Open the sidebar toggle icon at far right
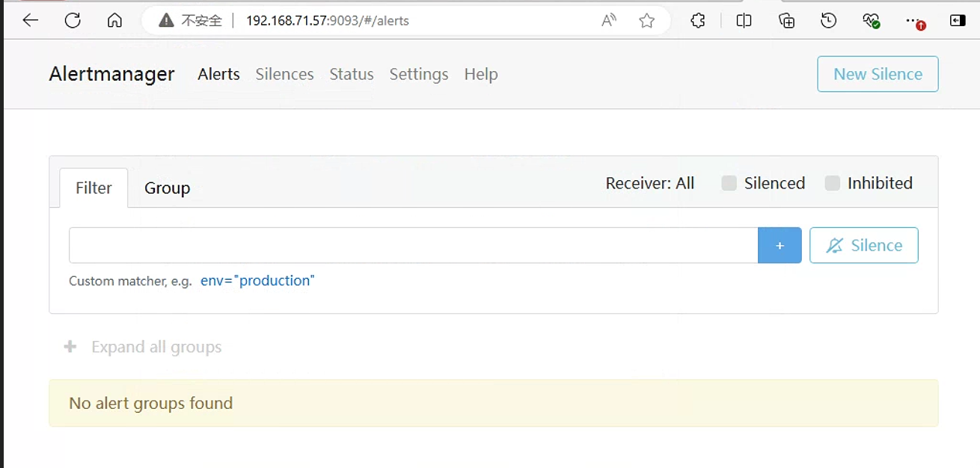 point(958,20)
